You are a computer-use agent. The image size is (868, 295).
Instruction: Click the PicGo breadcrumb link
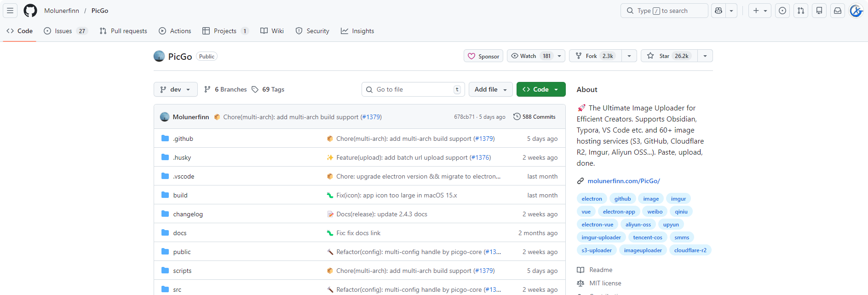coord(100,11)
